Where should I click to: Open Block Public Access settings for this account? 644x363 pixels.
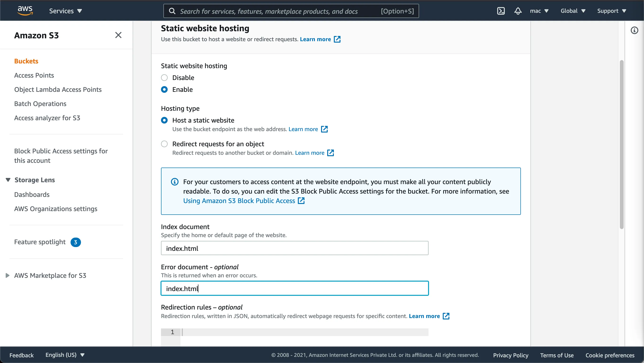coord(61,156)
